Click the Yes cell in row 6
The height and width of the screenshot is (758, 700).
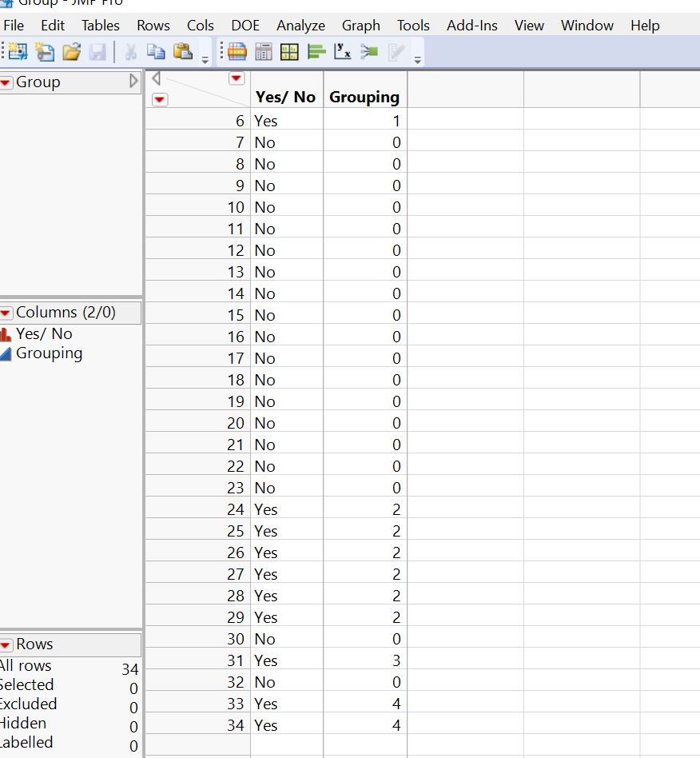click(287, 121)
